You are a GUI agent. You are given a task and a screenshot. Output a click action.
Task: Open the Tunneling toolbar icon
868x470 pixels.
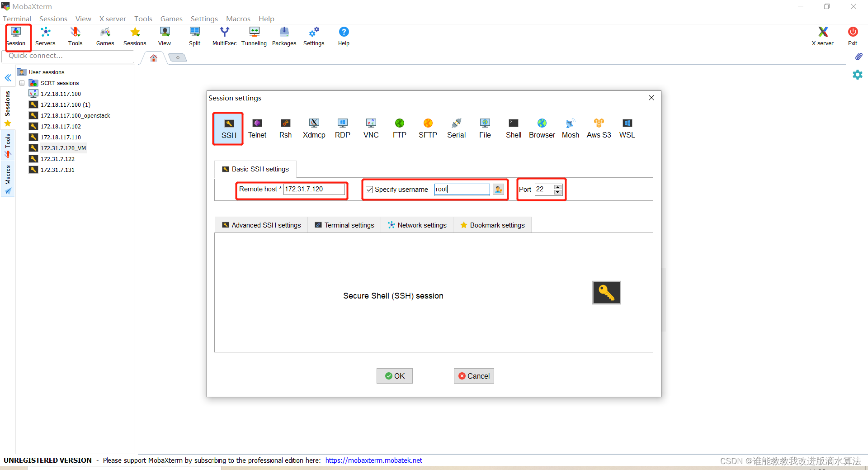(x=254, y=37)
